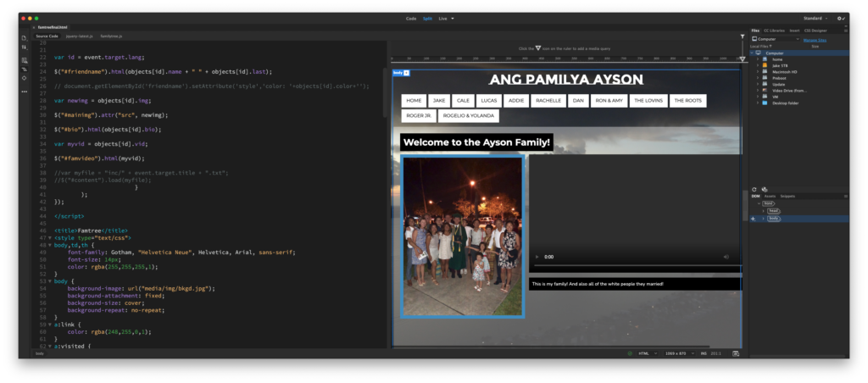Play the embedded family video
The width and height of the screenshot is (868, 383).
coord(536,256)
